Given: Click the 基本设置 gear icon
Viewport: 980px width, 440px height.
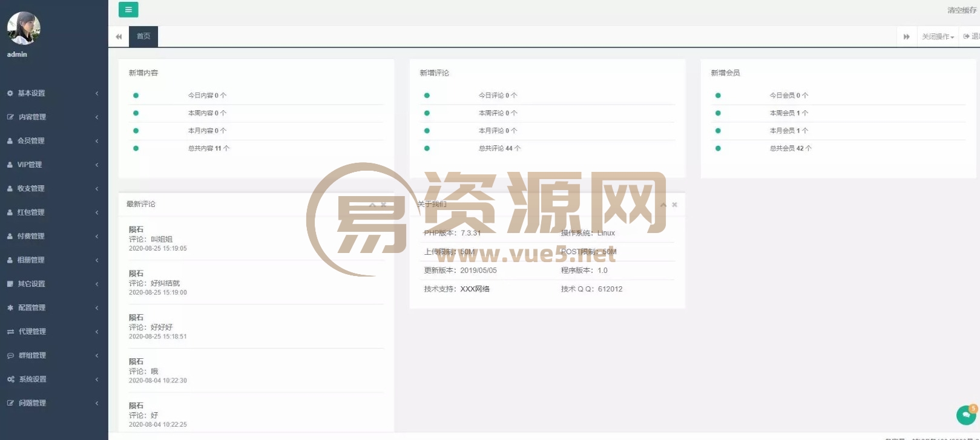Looking at the screenshot, I should (x=10, y=93).
